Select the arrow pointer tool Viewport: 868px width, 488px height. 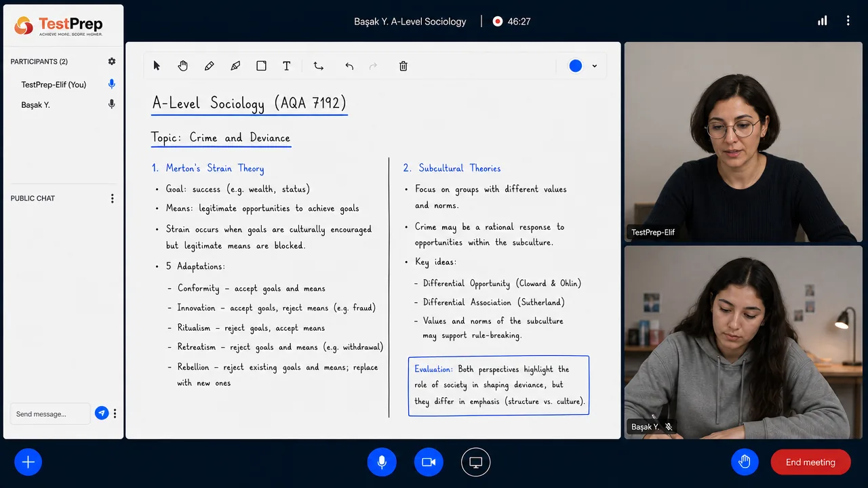click(x=157, y=66)
